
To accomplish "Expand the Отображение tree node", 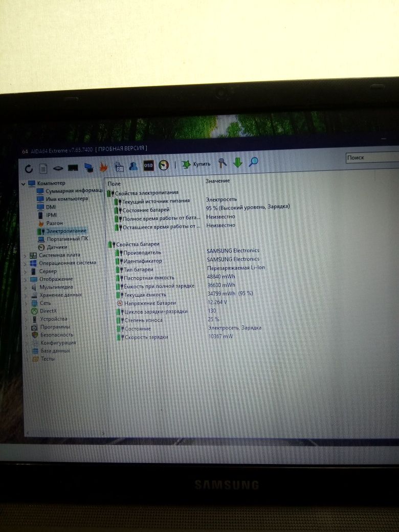I will pos(26,280).
